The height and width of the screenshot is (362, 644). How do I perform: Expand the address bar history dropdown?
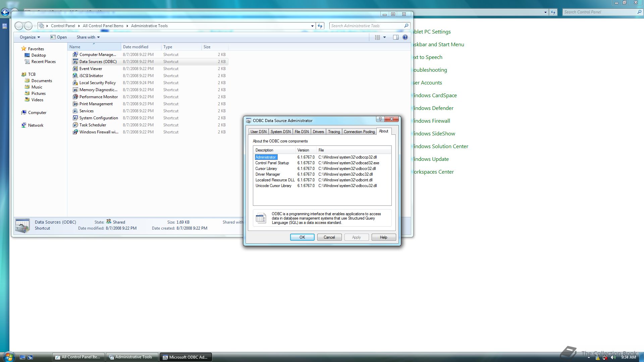pyautogui.click(x=312, y=26)
